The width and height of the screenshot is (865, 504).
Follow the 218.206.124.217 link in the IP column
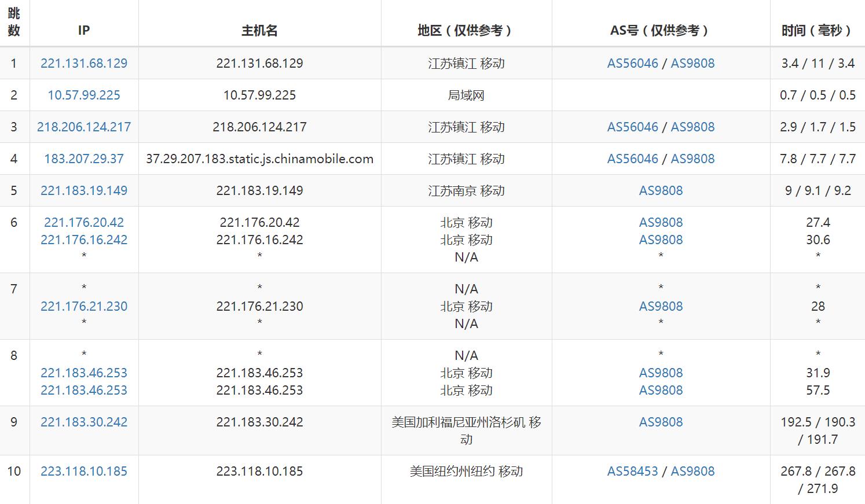coord(84,127)
